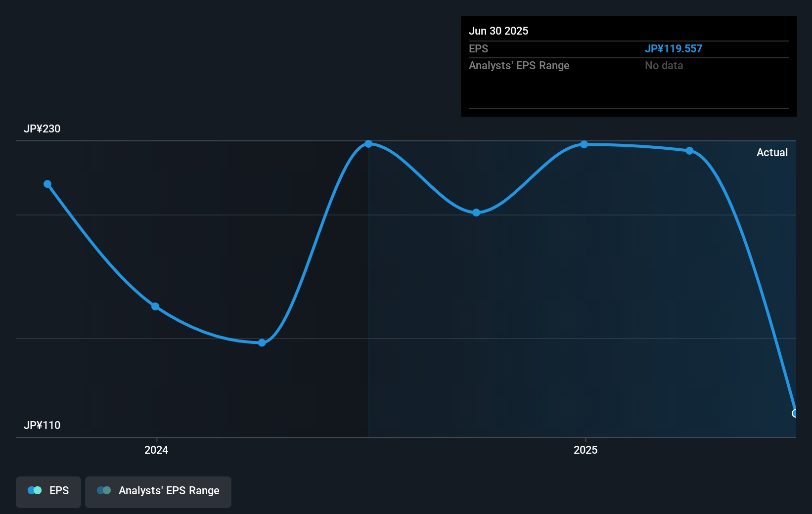Viewport: 812px width, 514px height.
Task: Select the EPS data point above the 2025 label
Action: click(x=584, y=144)
